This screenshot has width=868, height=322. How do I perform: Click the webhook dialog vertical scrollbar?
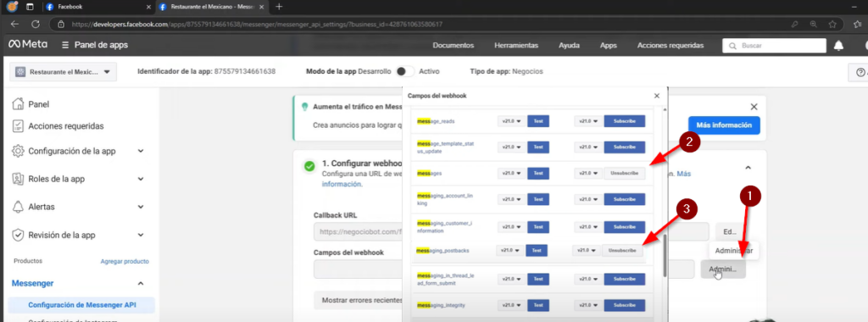click(665, 255)
